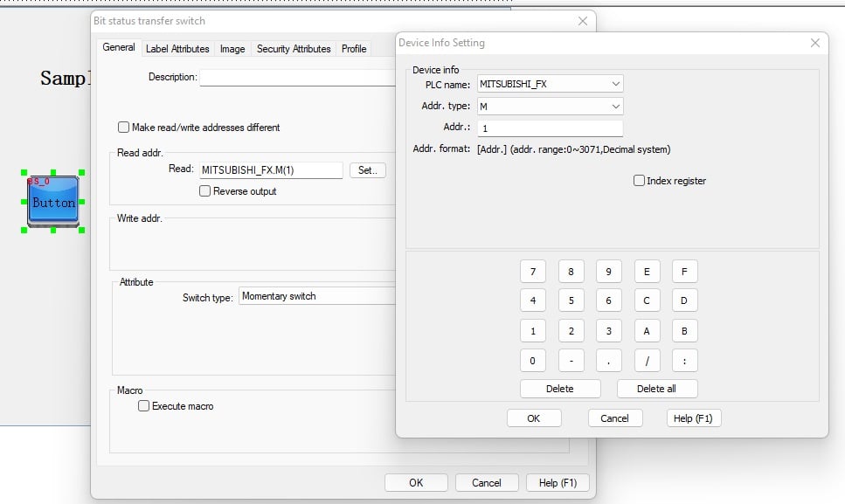Click the Addr. input field

pos(551,127)
